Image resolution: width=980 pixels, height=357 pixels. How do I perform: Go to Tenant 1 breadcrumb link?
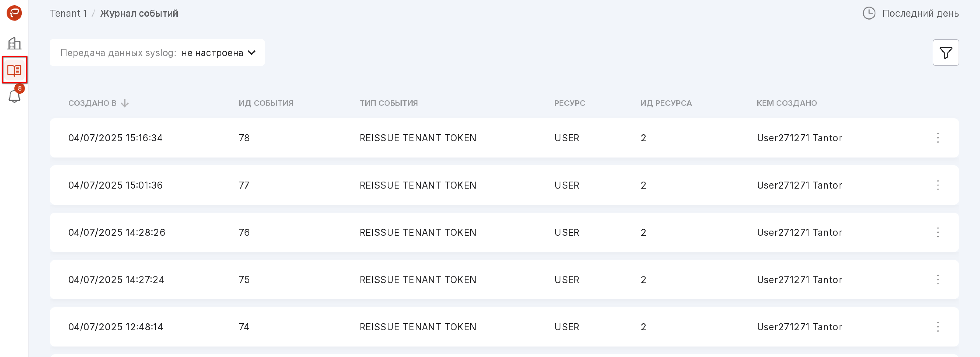tap(68, 13)
